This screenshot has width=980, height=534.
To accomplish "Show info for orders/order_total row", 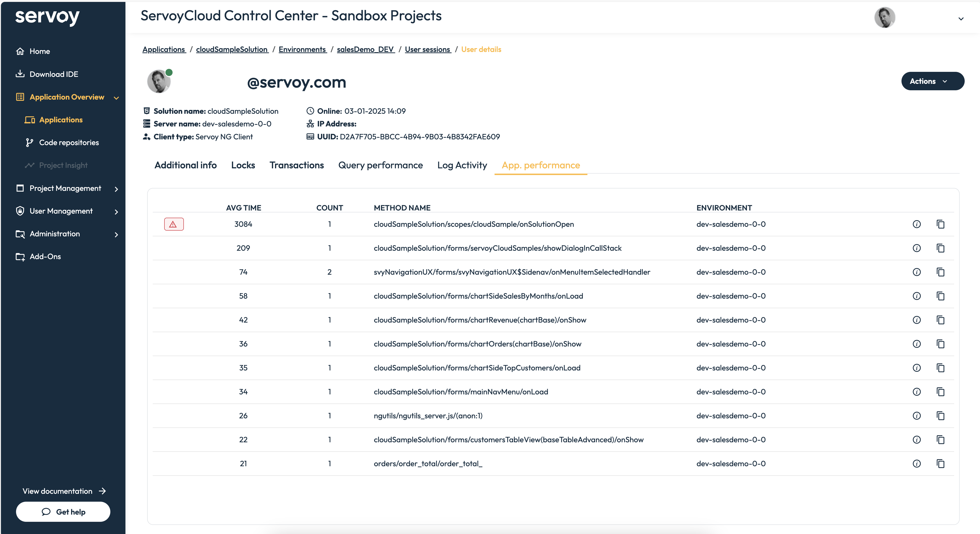I will (x=917, y=464).
